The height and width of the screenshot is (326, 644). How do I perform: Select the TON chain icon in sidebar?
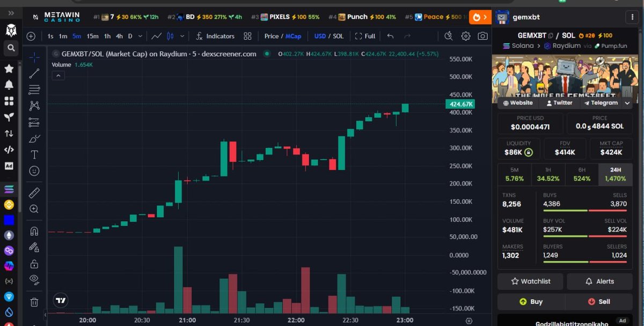click(9, 297)
